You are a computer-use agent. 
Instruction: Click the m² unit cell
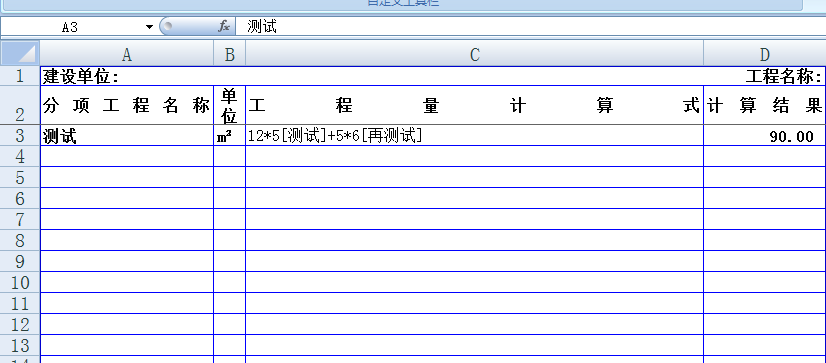coord(230,136)
